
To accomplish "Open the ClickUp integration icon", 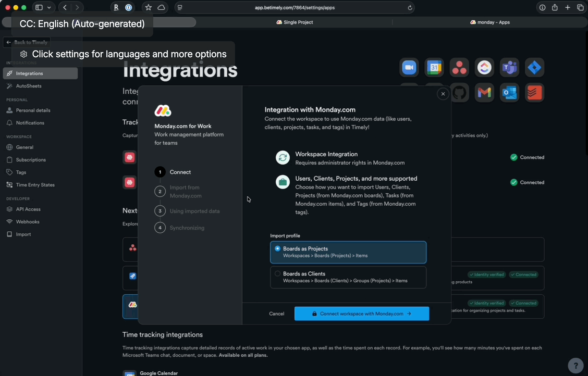I will coord(484,68).
